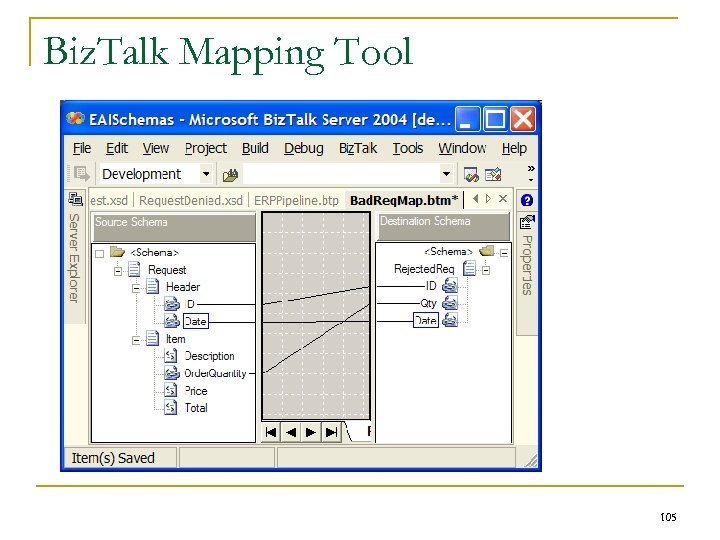Open the Development configuration dropdown

pyautogui.click(x=206, y=174)
